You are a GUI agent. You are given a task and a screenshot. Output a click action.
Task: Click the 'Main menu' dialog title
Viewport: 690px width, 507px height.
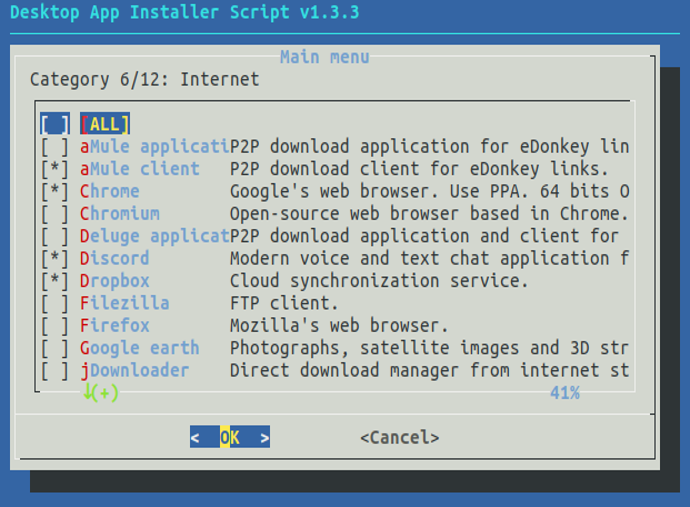click(325, 57)
